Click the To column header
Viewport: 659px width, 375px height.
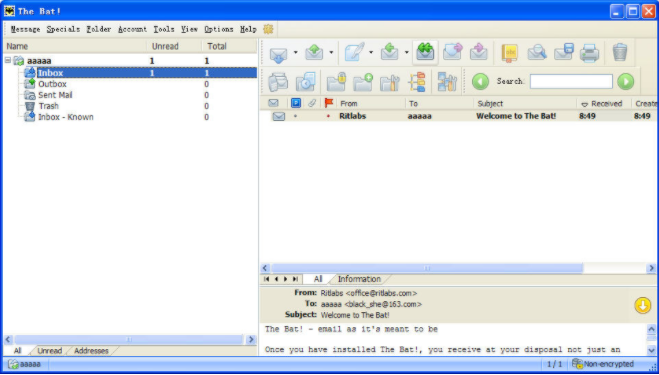click(439, 103)
